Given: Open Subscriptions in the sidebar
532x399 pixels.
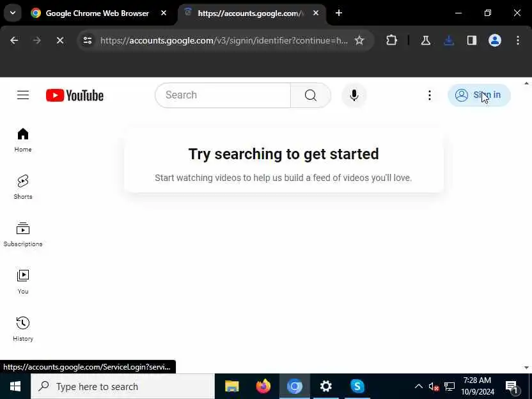Looking at the screenshot, I should click(x=23, y=234).
